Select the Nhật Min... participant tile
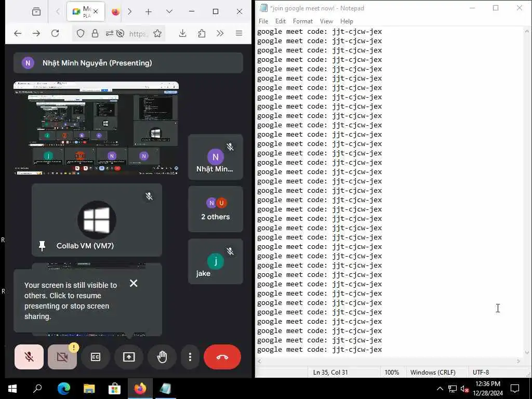This screenshot has width=532, height=399. click(216, 157)
